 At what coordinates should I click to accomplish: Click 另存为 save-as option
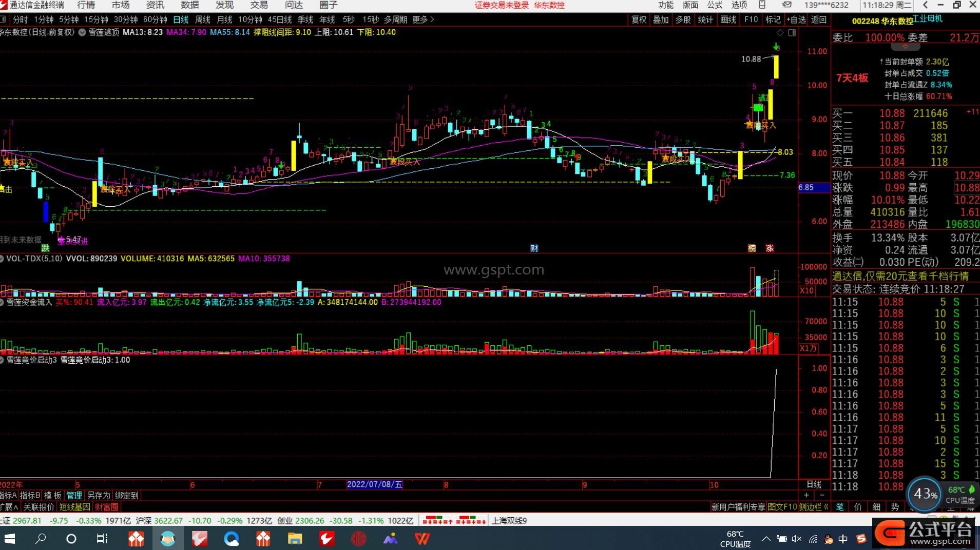99,496
